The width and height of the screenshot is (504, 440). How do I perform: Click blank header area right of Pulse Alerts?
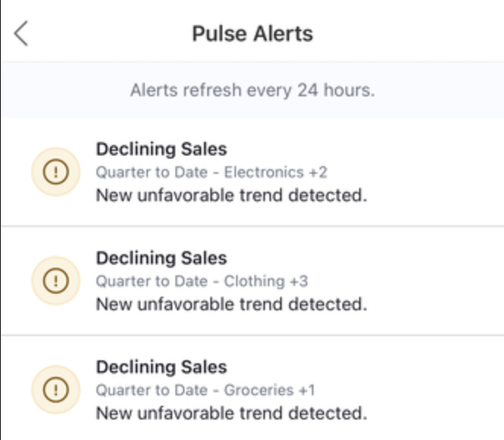(x=417, y=34)
